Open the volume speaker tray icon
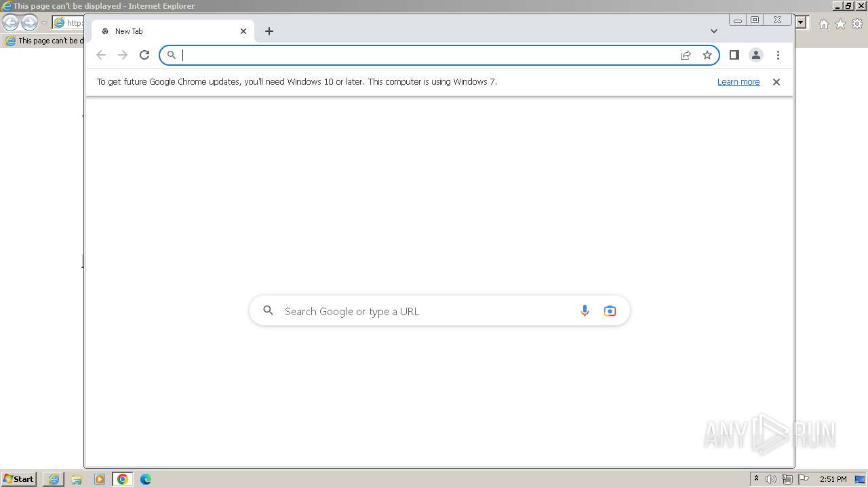 tap(771, 479)
